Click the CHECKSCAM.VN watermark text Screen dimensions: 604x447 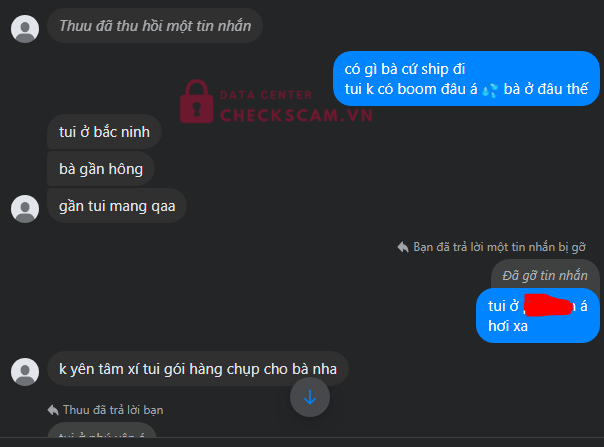[296, 115]
